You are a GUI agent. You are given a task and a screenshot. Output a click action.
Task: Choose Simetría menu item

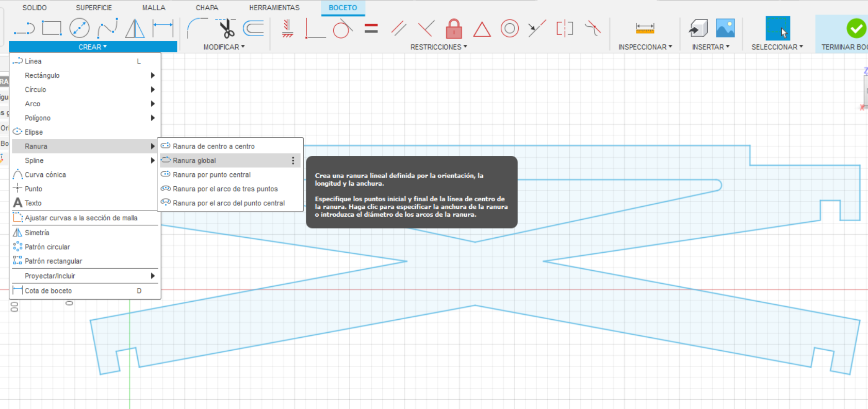click(x=85, y=233)
